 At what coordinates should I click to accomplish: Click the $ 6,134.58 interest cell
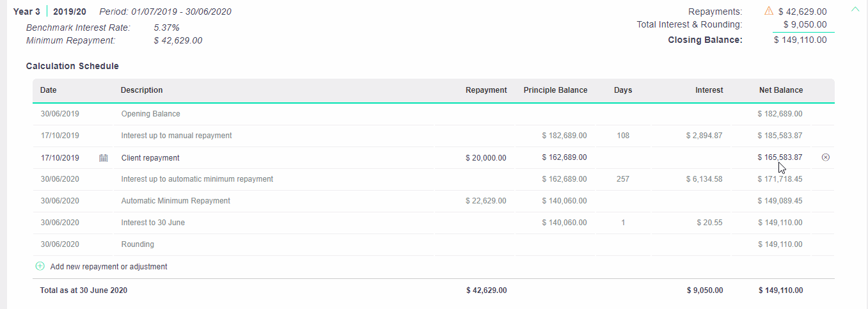coord(704,179)
